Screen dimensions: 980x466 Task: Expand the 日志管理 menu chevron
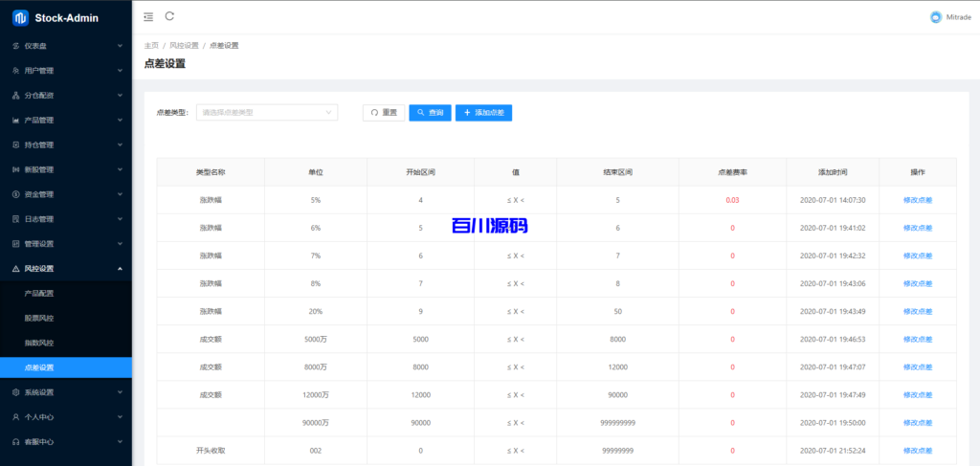(120, 219)
